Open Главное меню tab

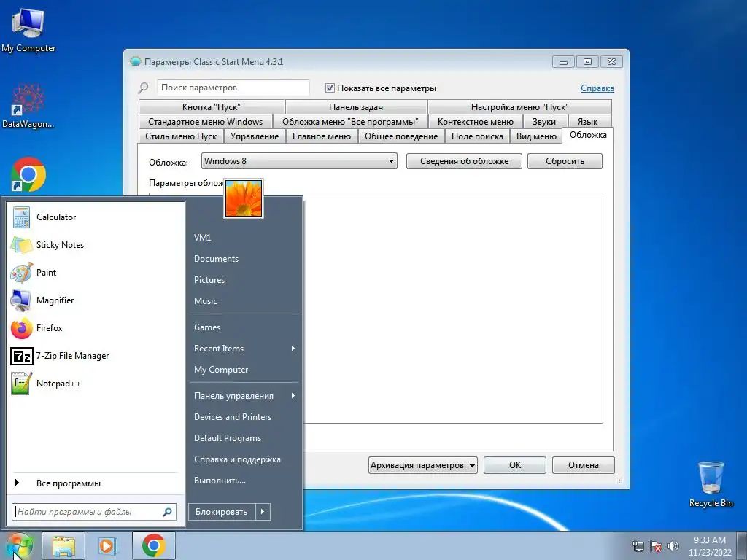tap(322, 136)
